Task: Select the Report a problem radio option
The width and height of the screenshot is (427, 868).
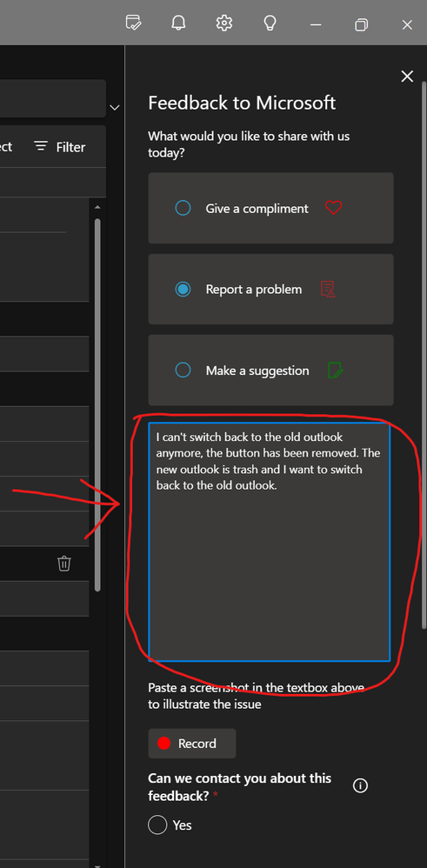Action: point(183,289)
